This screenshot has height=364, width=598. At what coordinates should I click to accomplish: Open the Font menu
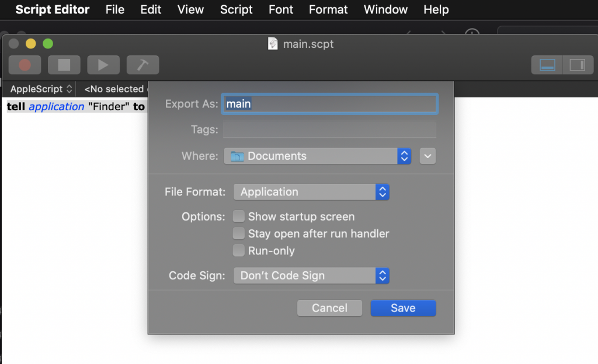(281, 9)
